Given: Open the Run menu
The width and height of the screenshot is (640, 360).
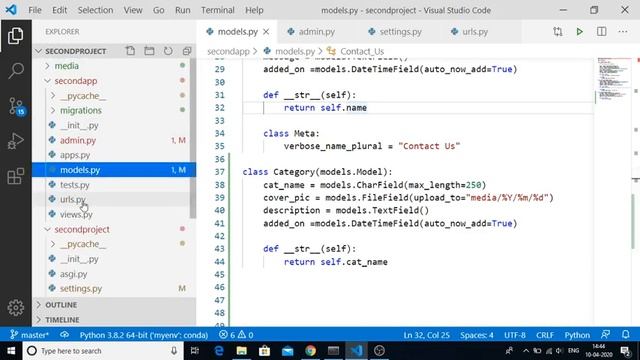Looking at the screenshot, I should pyautogui.click(x=182, y=10).
